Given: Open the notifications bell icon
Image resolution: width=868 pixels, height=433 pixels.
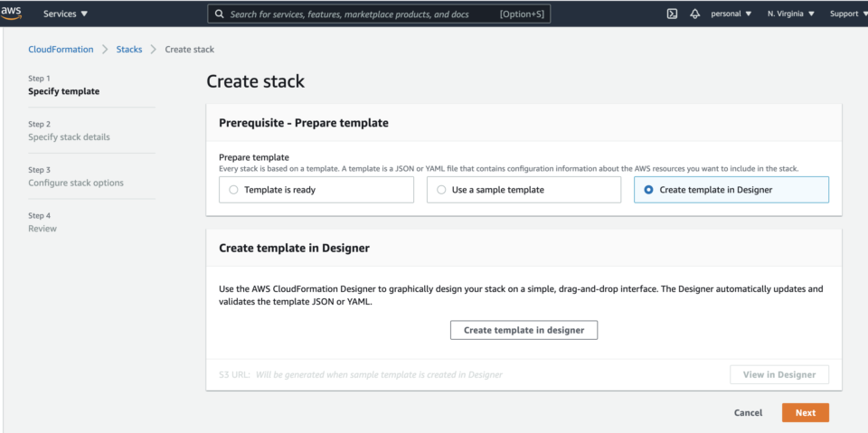Looking at the screenshot, I should click(x=695, y=14).
